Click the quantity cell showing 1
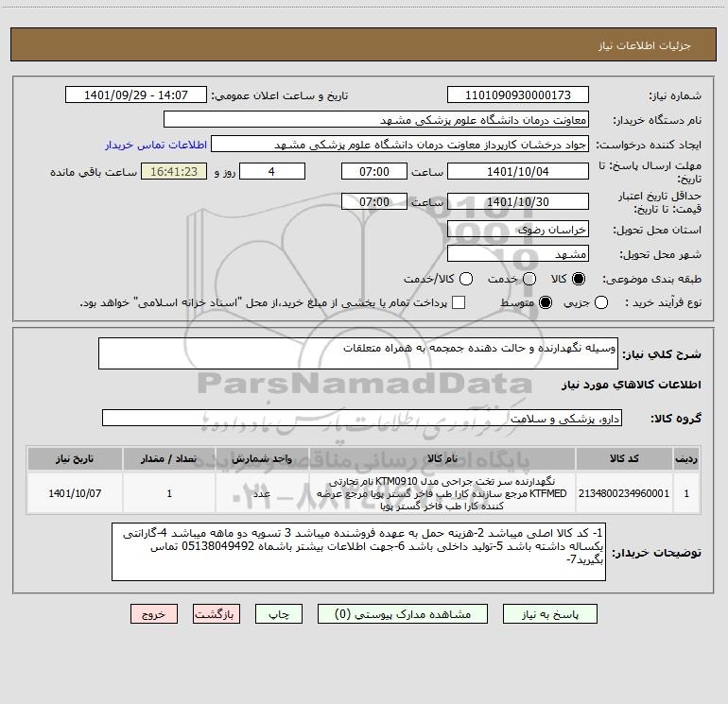Screen dimensions: 728x704 point(169,493)
